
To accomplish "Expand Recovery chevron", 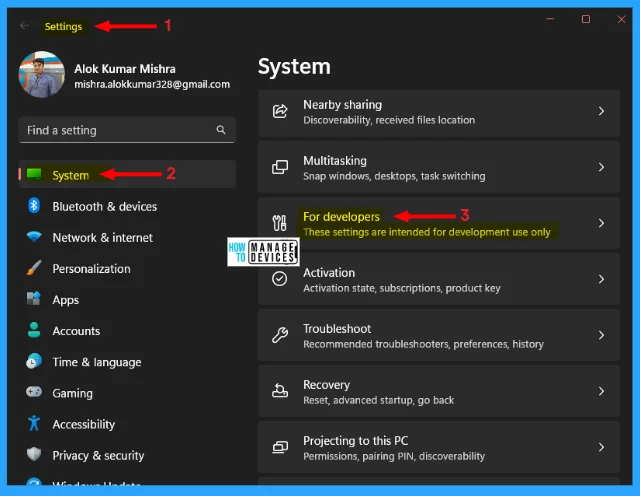I will point(601,391).
